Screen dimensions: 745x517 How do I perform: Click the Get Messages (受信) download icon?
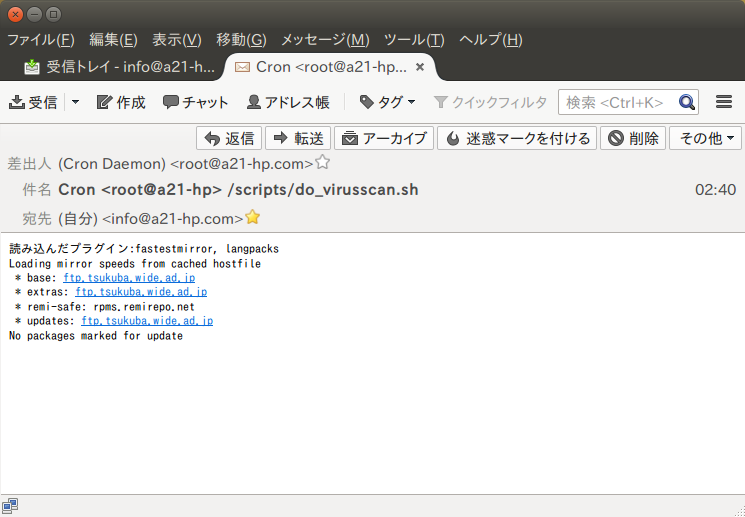click(x=17, y=102)
